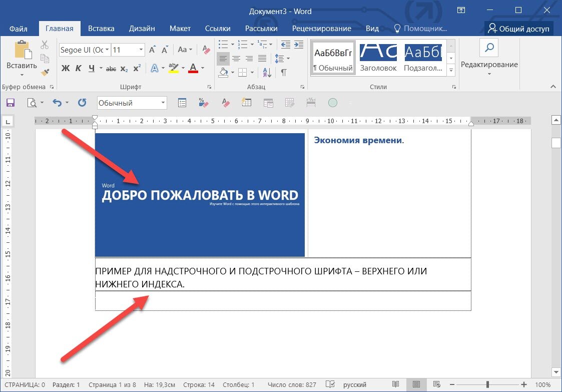Open the Шрифт dialog launcher
The height and width of the screenshot is (392, 562).
209,87
